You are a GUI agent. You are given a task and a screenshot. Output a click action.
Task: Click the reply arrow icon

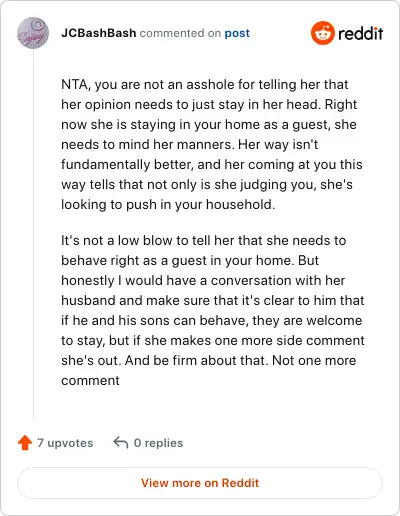click(121, 443)
